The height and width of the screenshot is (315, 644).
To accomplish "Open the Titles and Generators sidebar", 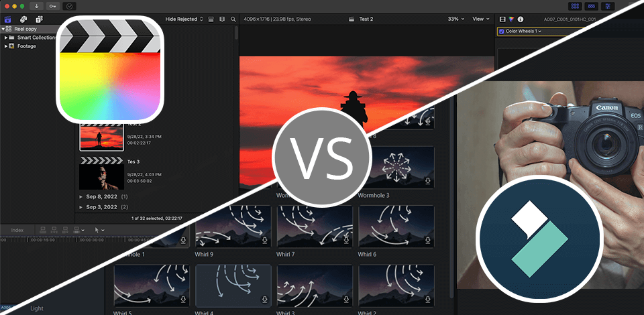I will (39, 19).
